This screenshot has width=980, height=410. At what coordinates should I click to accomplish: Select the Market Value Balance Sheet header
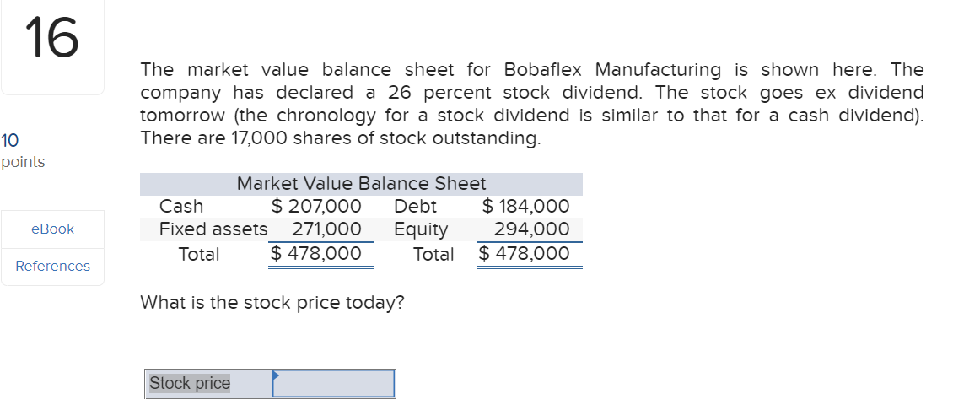pyautogui.click(x=361, y=183)
